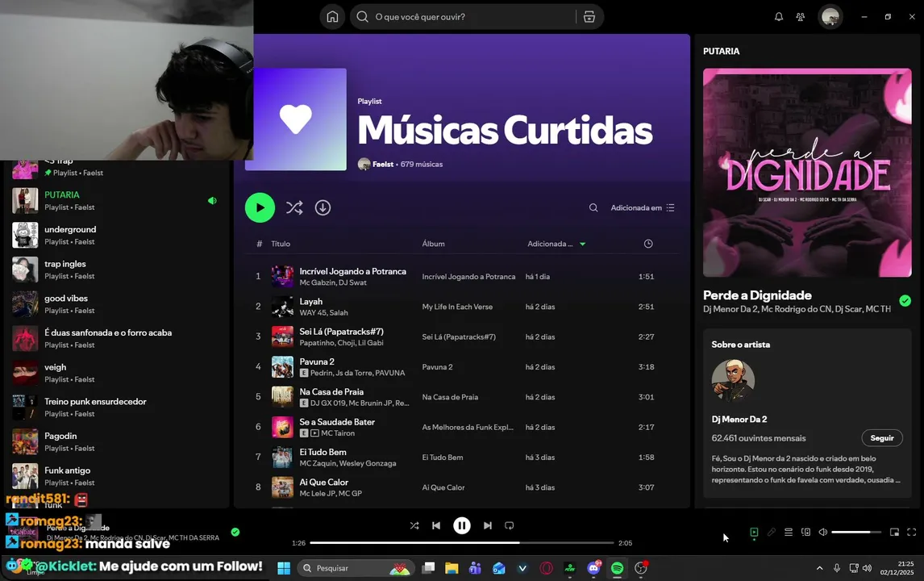Open the "Adicionada em" sort order menu
This screenshot has height=581, width=924.
click(643, 207)
